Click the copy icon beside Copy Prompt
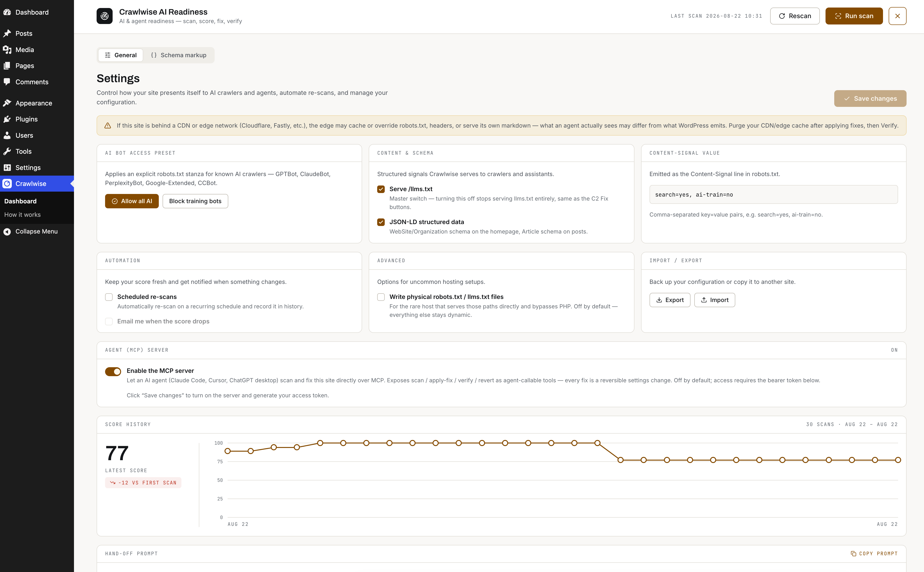This screenshot has height=572, width=924. pos(853,553)
